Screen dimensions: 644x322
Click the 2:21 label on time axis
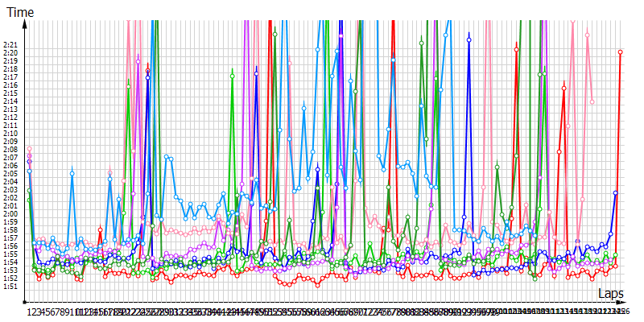click(10, 44)
